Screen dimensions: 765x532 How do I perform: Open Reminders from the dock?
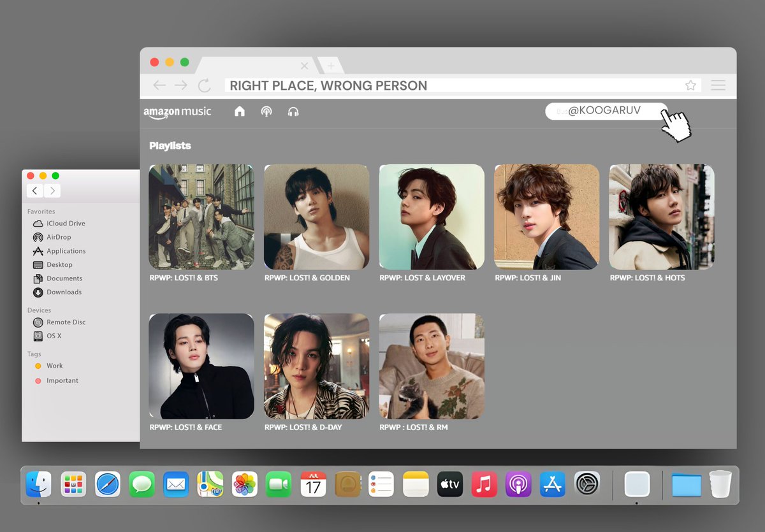click(x=381, y=484)
